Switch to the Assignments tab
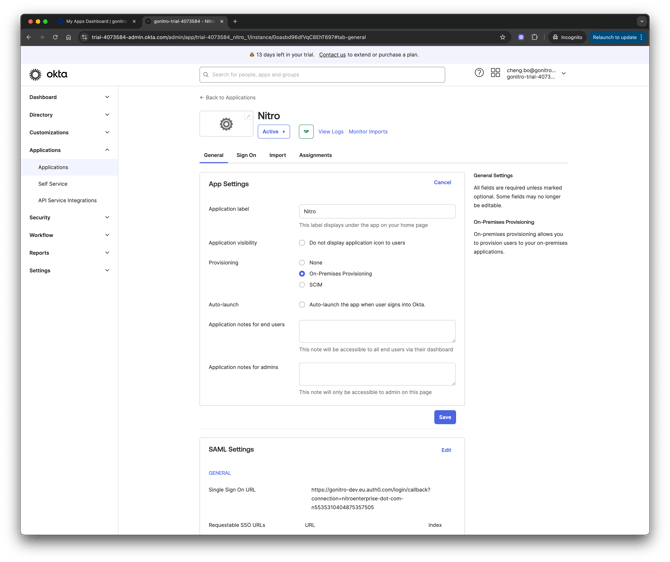 pyautogui.click(x=315, y=155)
